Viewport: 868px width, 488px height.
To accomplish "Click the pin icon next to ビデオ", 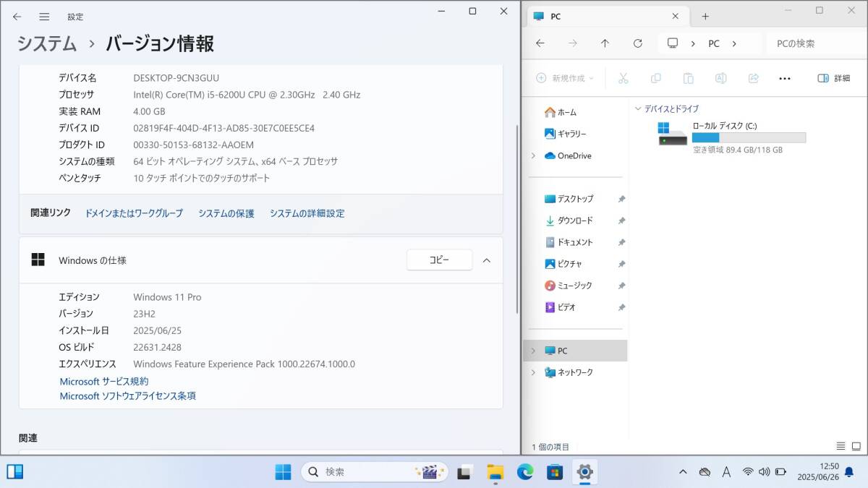I will [621, 307].
